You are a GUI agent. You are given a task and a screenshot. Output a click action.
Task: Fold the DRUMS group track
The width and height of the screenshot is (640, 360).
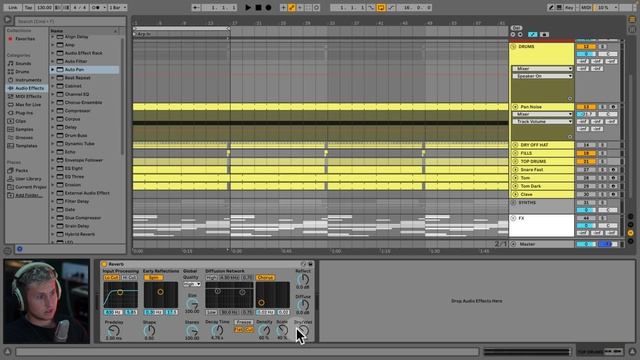(513, 47)
